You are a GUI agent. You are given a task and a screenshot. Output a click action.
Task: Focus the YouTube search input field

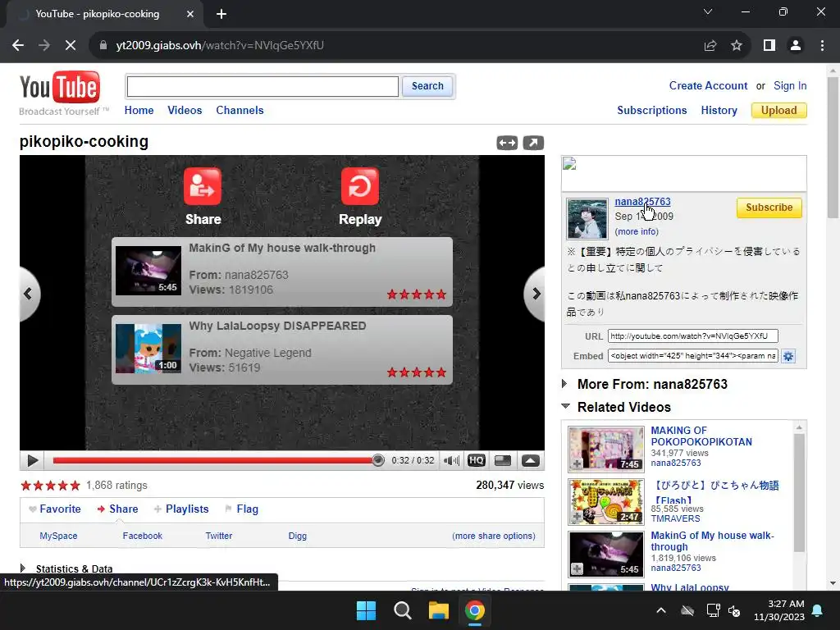[262, 86]
